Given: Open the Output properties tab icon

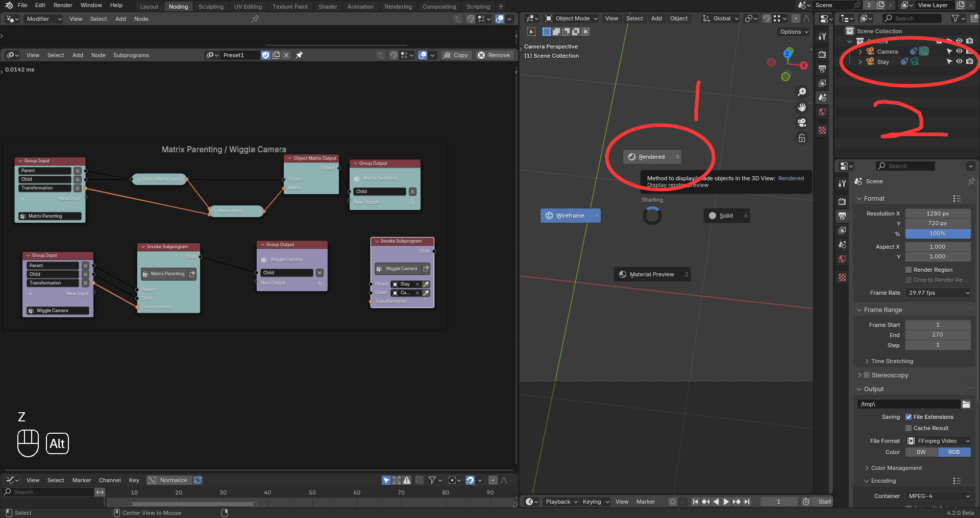Looking at the screenshot, I should (842, 216).
